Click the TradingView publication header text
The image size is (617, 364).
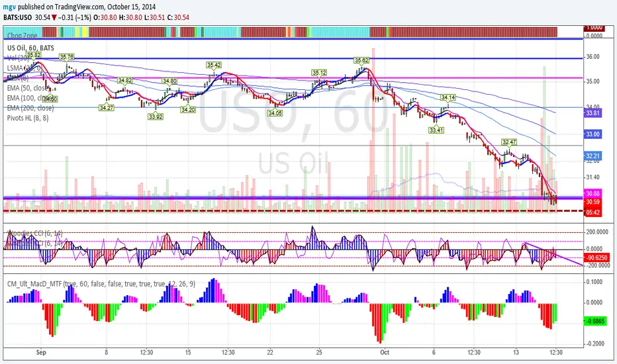(x=79, y=7)
